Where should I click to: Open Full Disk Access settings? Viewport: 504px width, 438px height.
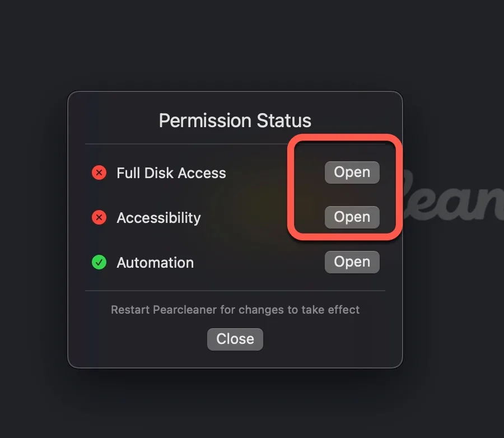pyautogui.click(x=352, y=173)
